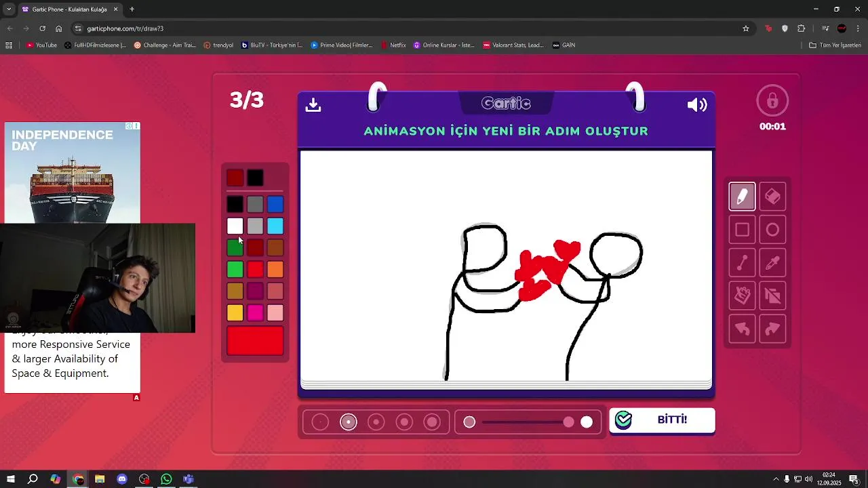868x488 pixels.
Task: Open the GAİN bookmark
Action: pyautogui.click(x=564, y=45)
